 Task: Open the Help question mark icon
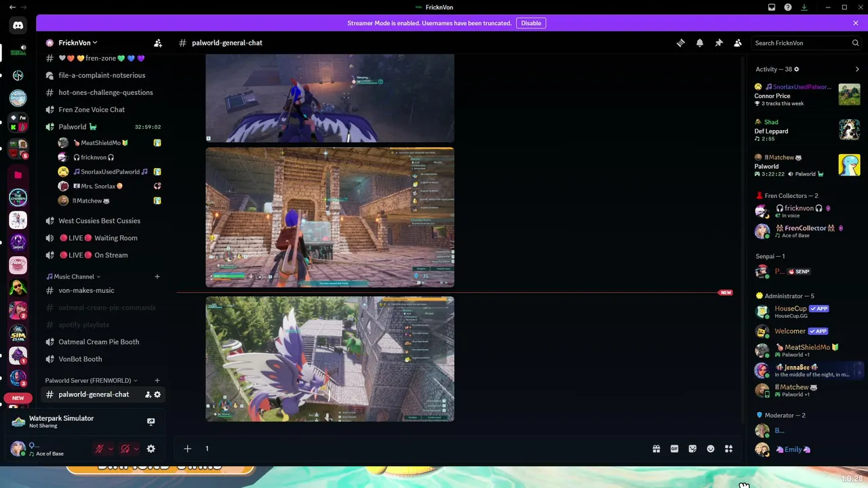point(788,7)
